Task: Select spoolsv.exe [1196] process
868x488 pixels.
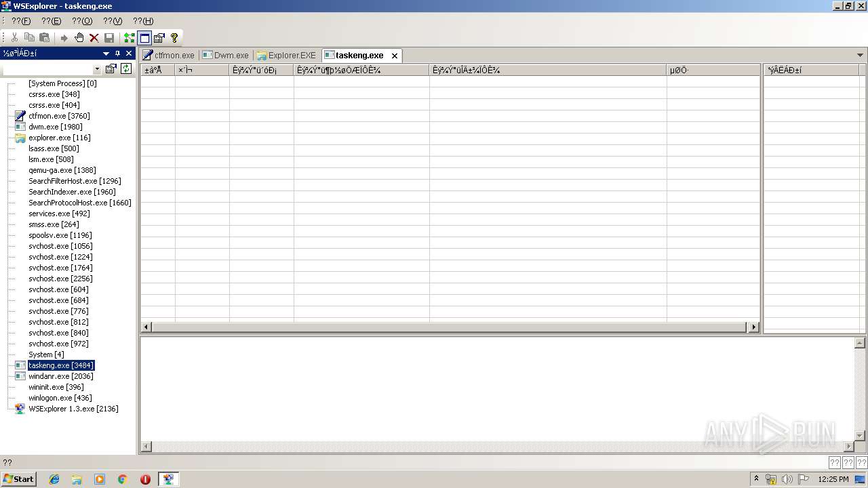Action: (x=60, y=235)
